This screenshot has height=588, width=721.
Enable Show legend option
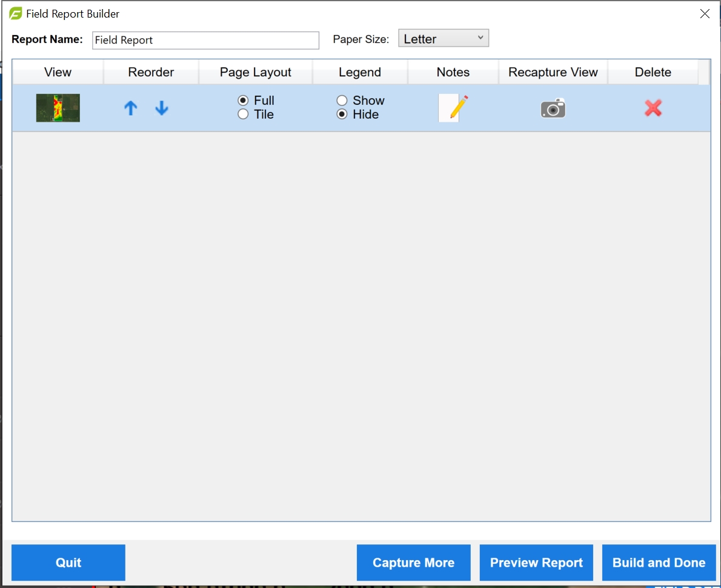tap(342, 101)
